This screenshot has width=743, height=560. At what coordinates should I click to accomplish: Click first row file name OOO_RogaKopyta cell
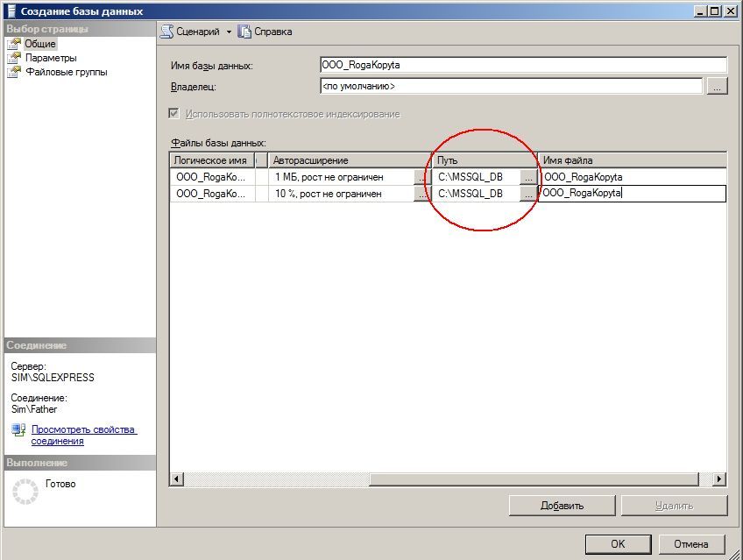[x=633, y=177]
